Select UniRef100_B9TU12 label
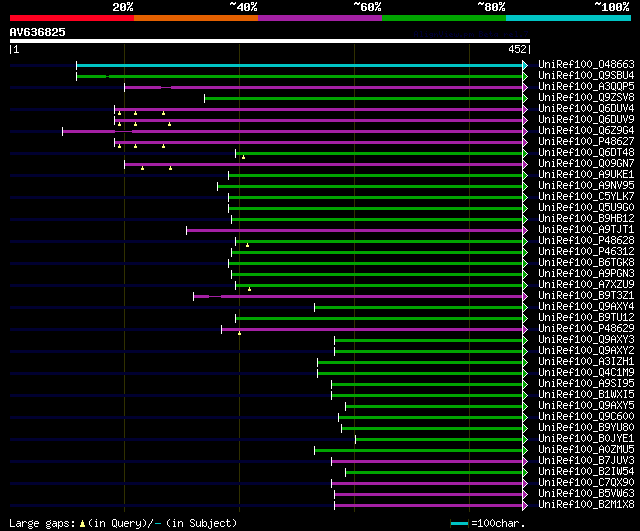Screen dimensions: 640x531 (586, 318)
